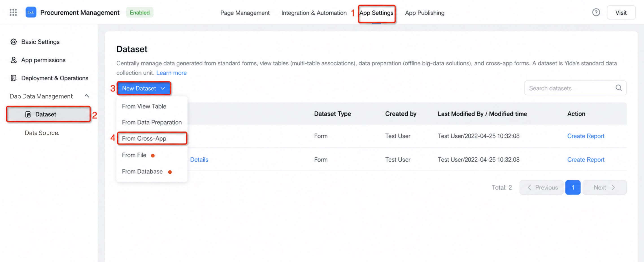Switch to the App Settings tab
The width and height of the screenshot is (644, 262).
click(x=376, y=13)
